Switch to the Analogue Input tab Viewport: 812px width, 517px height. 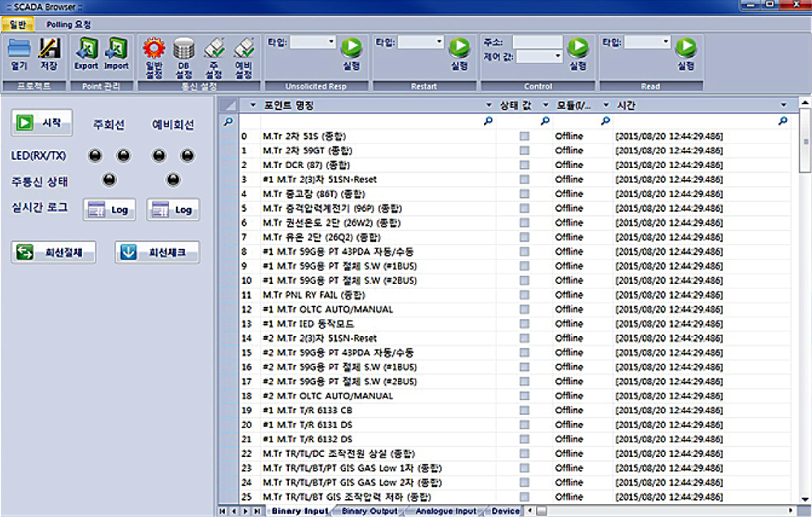pos(446,511)
